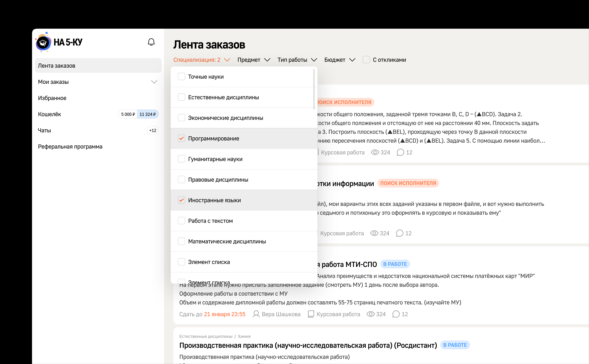Check the Точные науки checkbox
Image resolution: width=589 pixels, height=364 pixels.
(181, 76)
